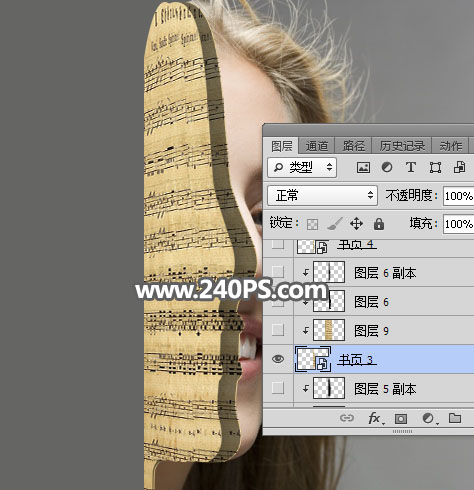474x490 pixels.
Task: Open the 类型 filter dropdown
Action: click(302, 167)
